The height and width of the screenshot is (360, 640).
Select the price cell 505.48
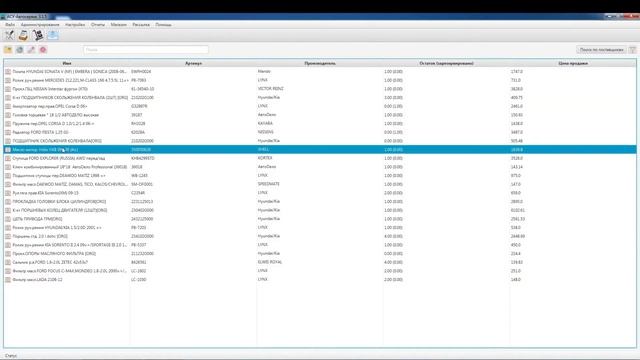coord(517,141)
